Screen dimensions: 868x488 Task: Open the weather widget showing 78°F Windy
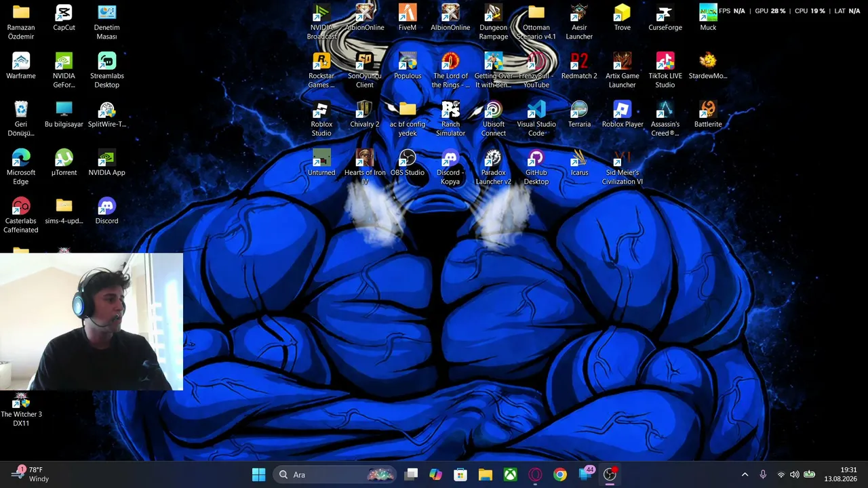pos(31,474)
